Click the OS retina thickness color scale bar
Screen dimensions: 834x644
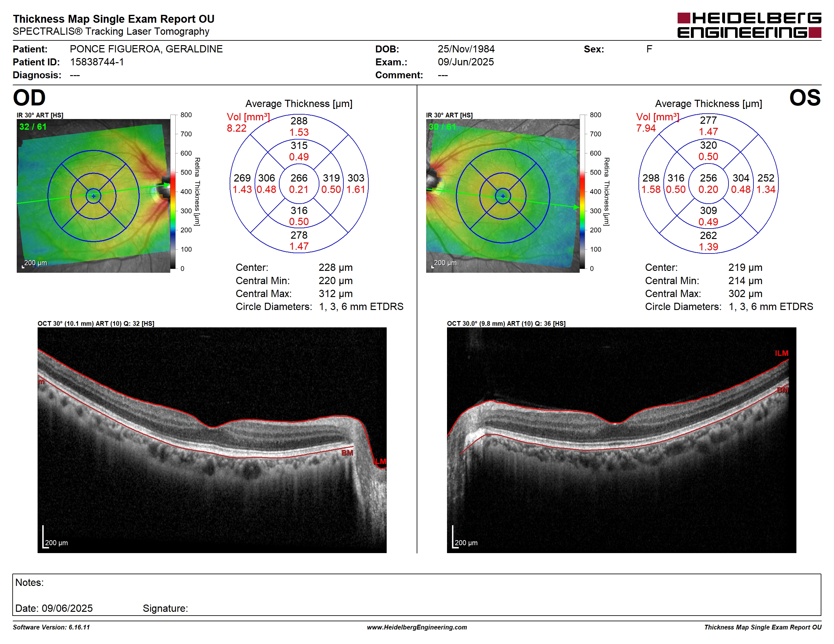(582, 192)
